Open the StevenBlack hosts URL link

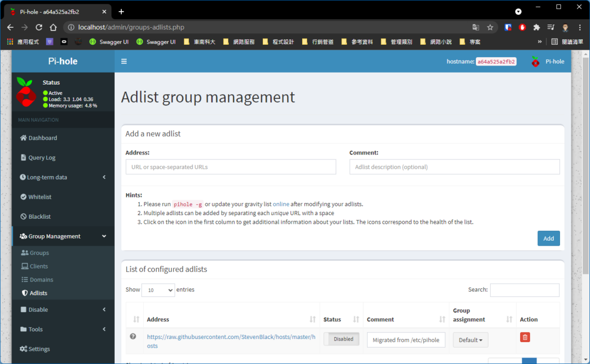231,341
